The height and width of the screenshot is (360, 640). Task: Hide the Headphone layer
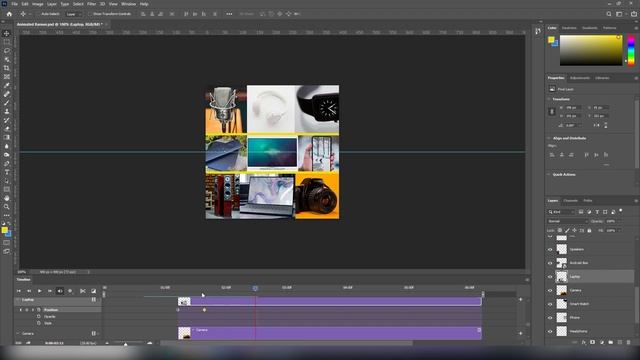(550, 331)
